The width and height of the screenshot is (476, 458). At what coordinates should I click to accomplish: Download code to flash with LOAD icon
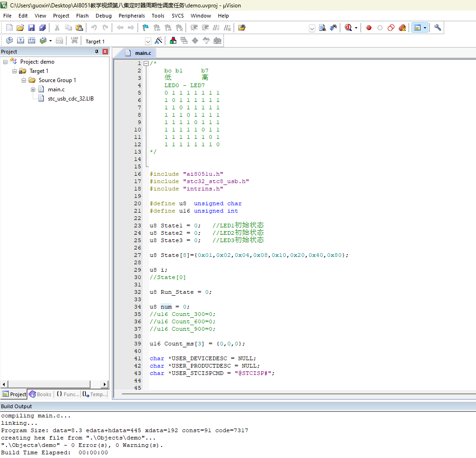point(74,41)
